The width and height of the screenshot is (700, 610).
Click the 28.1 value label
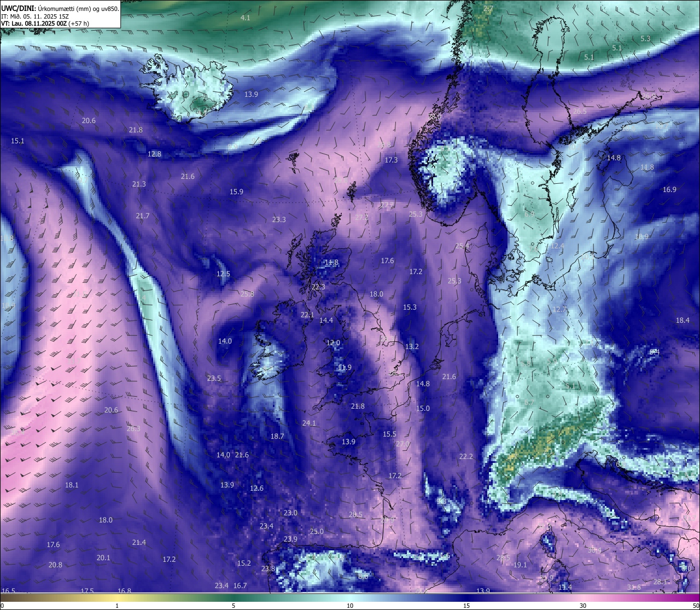(660, 582)
